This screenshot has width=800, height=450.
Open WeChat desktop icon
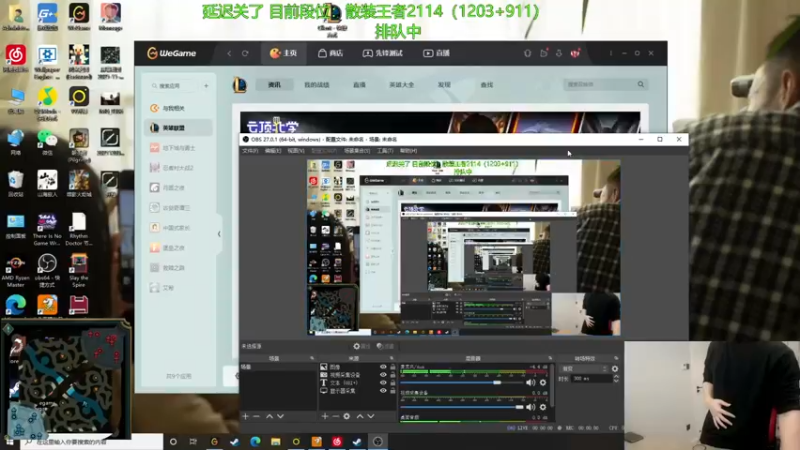(47, 142)
